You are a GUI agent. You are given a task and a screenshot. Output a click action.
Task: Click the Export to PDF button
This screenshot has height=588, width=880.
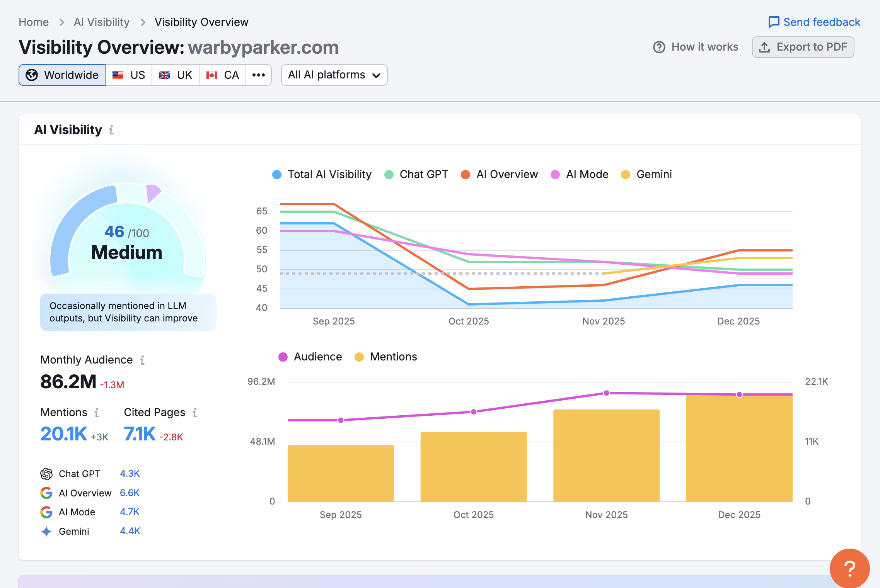[x=803, y=47]
